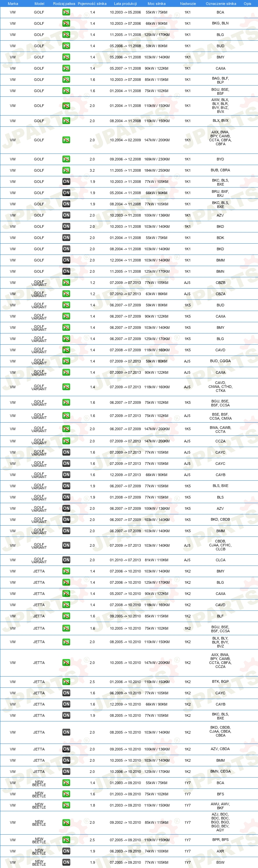Click diesel ON icon in Jetta CAYB row
This screenshot has height=868, width=258.
click(66, 704)
